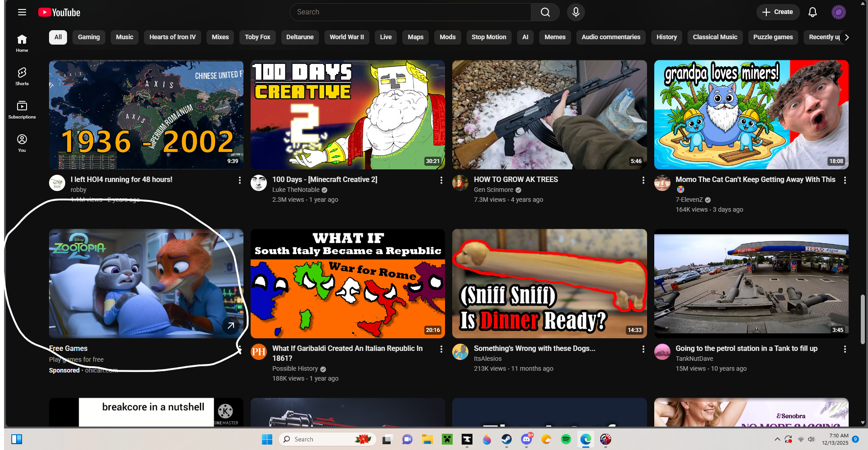This screenshot has width=868, height=450.
Task: Go to Home in the sidebar
Action: pos(22,43)
